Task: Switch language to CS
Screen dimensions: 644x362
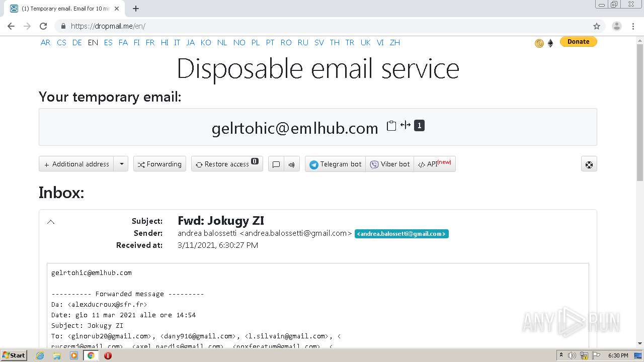Action: (x=61, y=43)
